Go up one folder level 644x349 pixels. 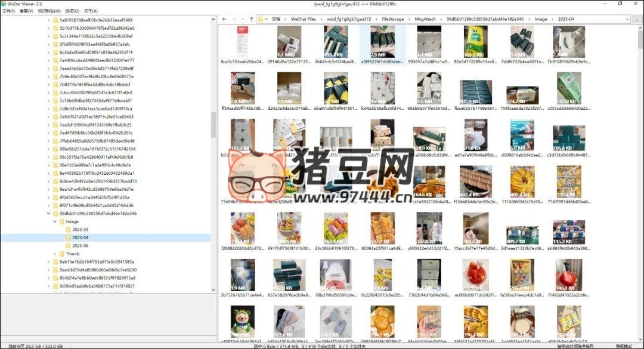[x=252, y=19]
